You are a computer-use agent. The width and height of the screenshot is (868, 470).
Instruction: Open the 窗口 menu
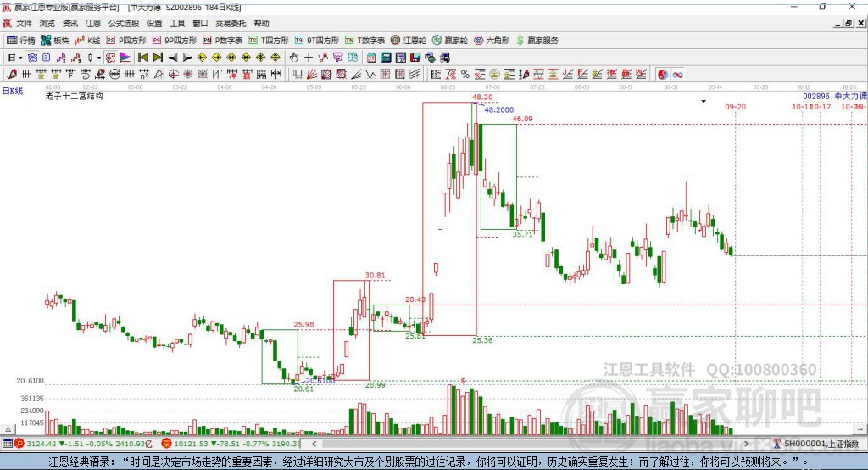click(x=200, y=23)
